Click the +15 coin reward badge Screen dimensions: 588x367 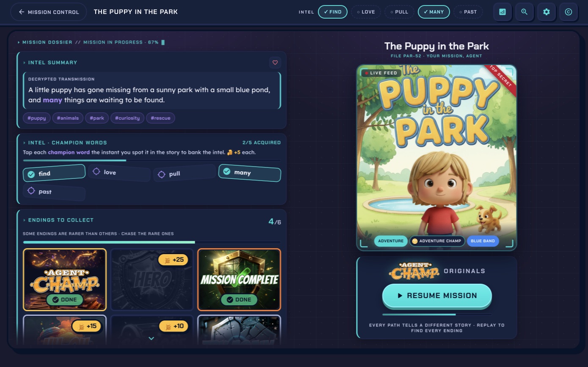click(87, 326)
